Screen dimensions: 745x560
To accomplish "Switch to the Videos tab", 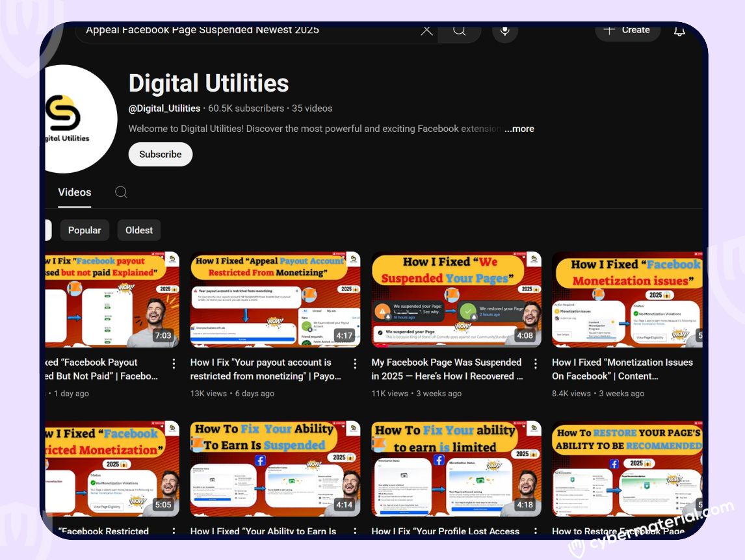I will 75,192.
